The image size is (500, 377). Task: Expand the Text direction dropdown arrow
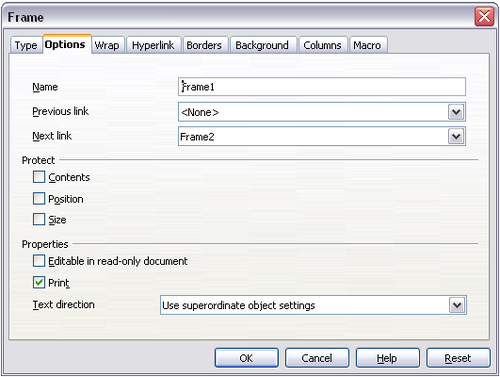[457, 305]
